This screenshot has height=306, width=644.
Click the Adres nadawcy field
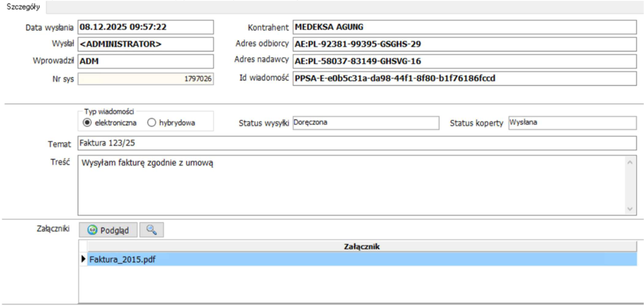coord(465,61)
